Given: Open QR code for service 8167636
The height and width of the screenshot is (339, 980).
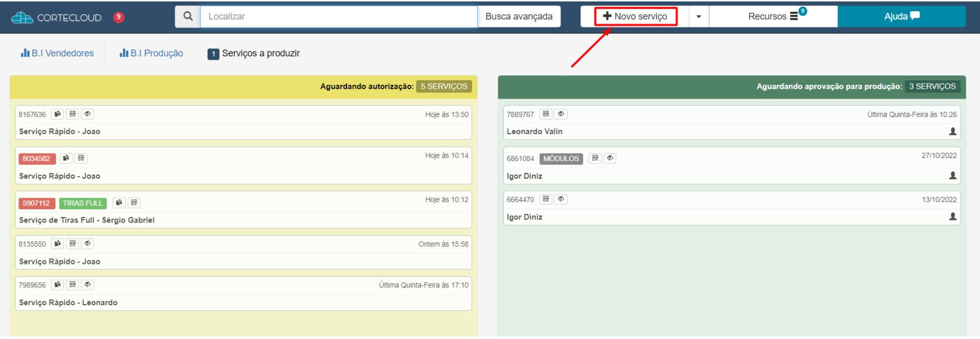Looking at the screenshot, I should (72, 114).
